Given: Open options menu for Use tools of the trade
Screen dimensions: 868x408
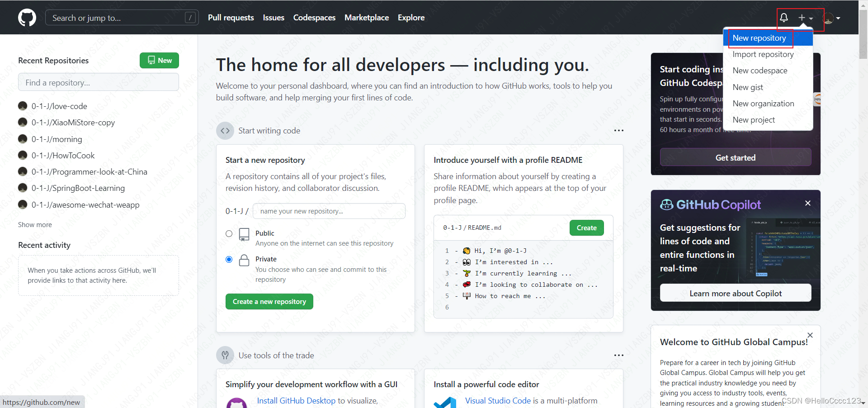Looking at the screenshot, I should tap(619, 355).
